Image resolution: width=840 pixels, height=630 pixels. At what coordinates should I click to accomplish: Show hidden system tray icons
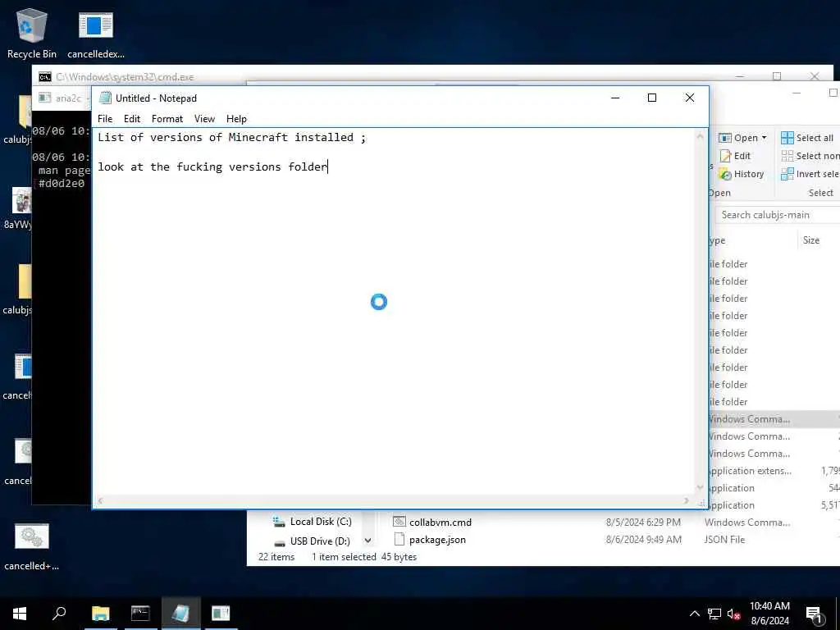(x=694, y=614)
